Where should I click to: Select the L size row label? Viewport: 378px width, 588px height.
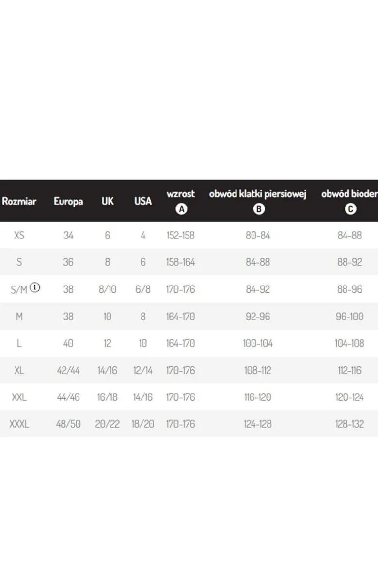point(19,343)
